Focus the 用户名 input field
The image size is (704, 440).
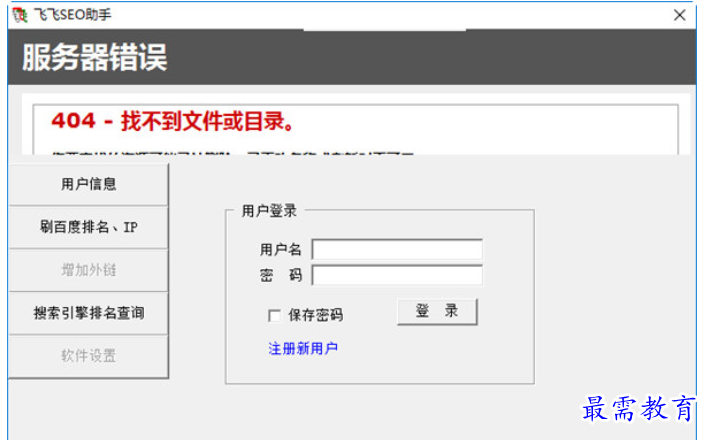[x=397, y=249]
